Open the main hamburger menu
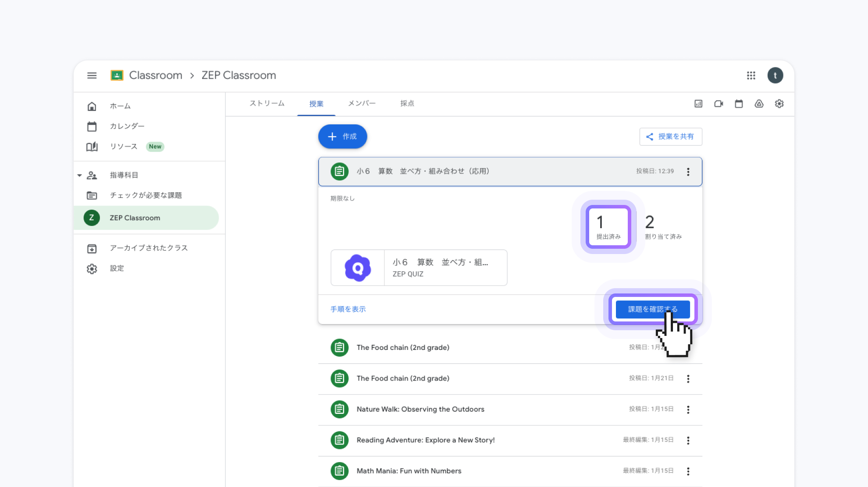This screenshot has height=487, width=868. 92,75
